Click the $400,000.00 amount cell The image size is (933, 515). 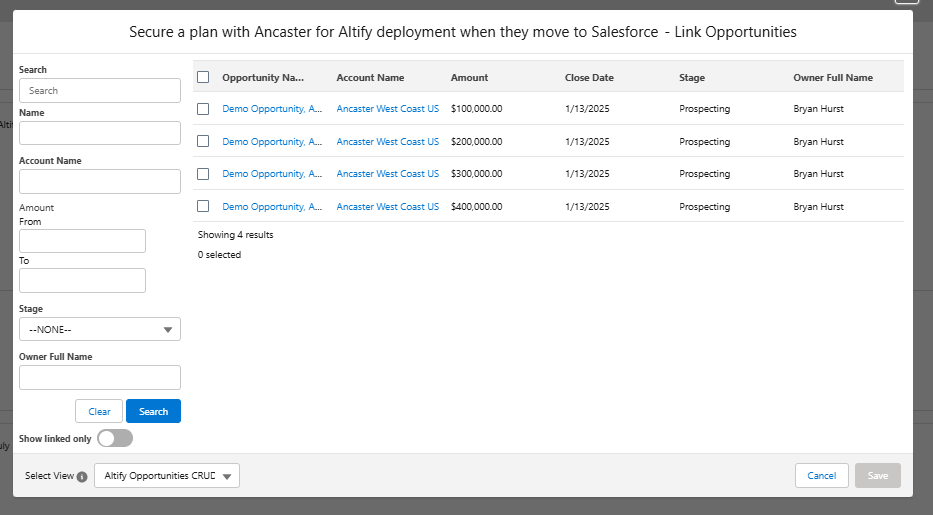pos(477,206)
